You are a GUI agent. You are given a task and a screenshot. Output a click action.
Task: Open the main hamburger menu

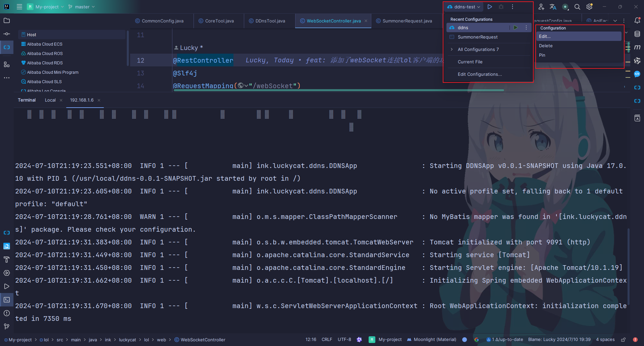point(19,7)
